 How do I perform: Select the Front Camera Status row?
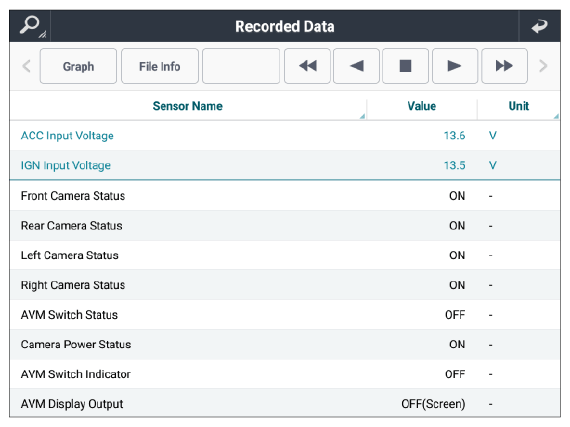click(285, 196)
